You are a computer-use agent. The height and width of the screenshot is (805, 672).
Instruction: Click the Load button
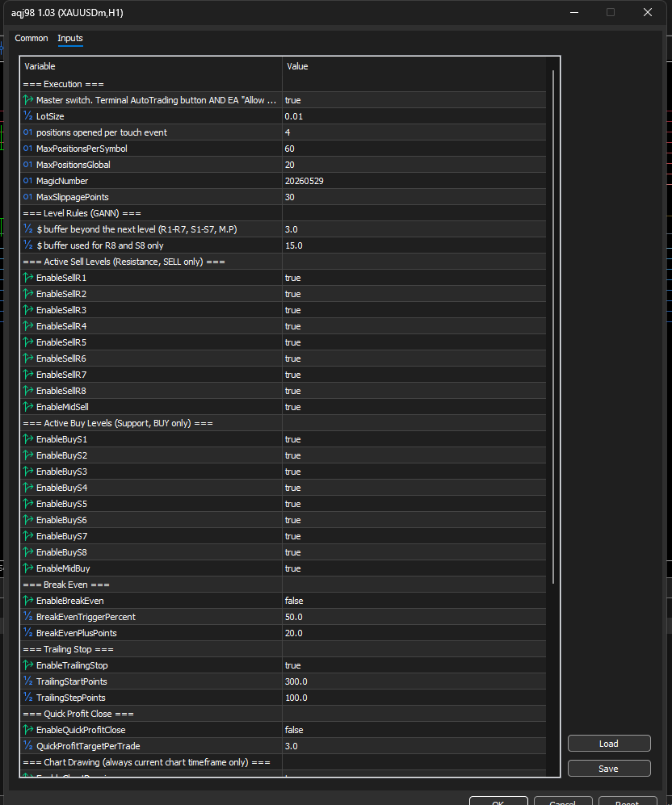pyautogui.click(x=609, y=744)
